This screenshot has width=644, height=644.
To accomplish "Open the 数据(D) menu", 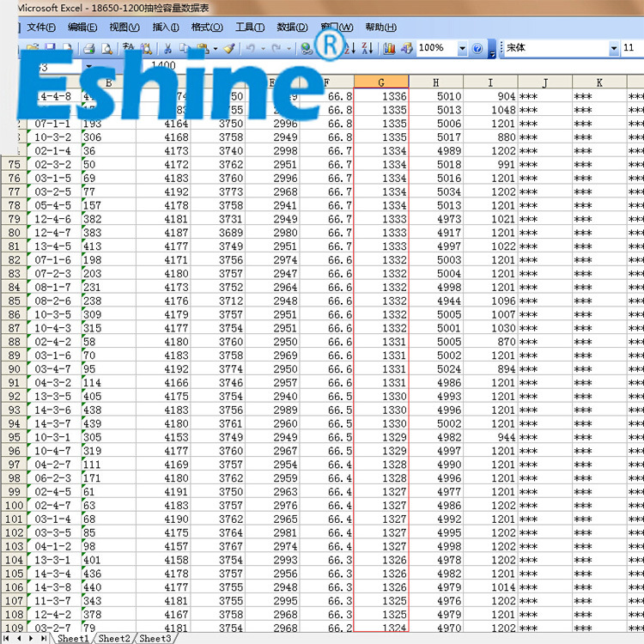I will tap(292, 27).
